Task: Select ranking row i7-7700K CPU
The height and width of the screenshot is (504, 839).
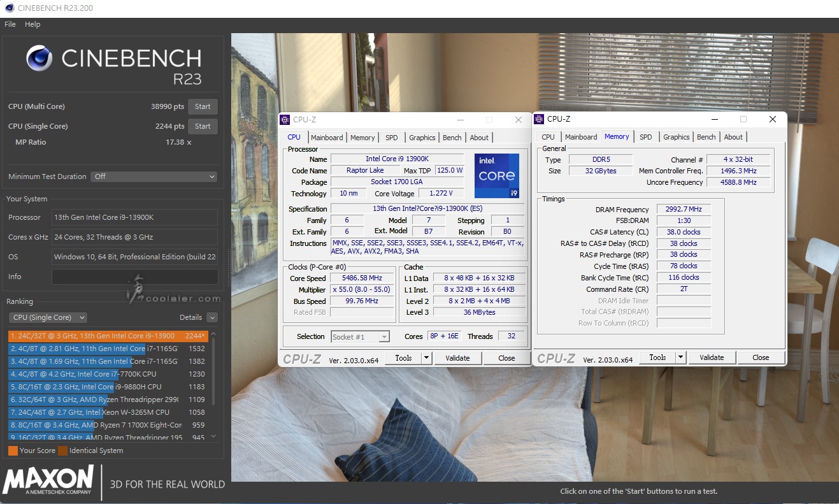Action: [108, 374]
